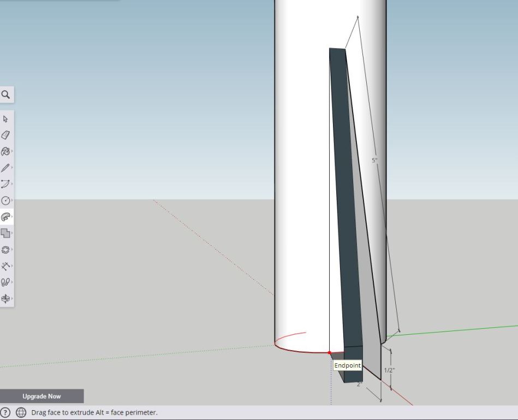
Task: Choose the Orbit tool
Action: click(5, 299)
